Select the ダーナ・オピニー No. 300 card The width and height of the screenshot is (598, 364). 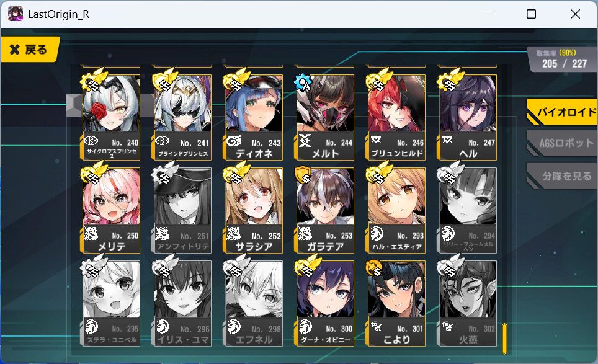[325, 303]
